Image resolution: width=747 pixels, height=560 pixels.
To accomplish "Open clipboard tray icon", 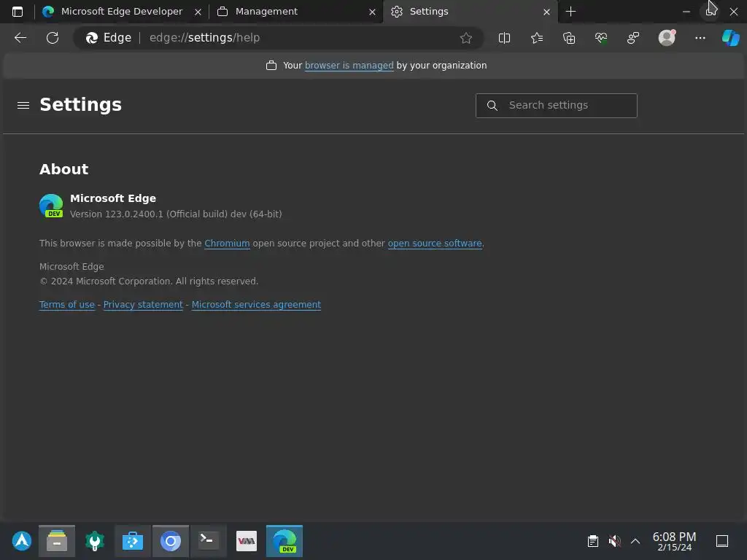I will 592,541.
